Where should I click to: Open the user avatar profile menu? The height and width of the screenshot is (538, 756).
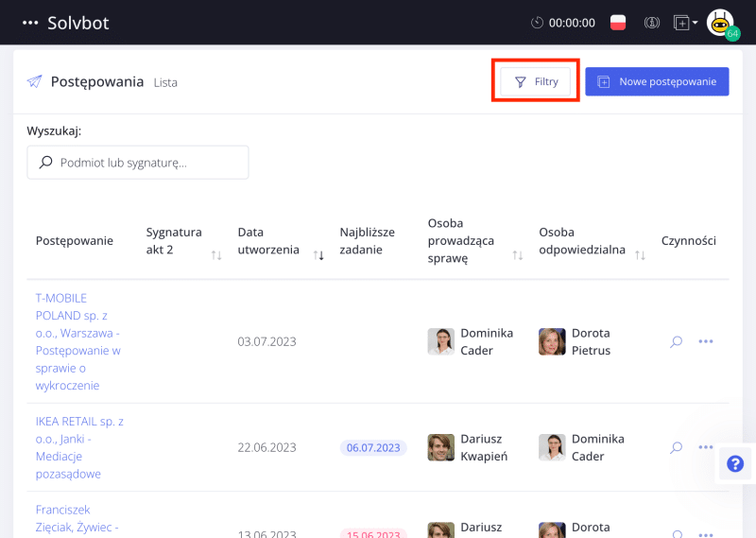[x=721, y=23]
